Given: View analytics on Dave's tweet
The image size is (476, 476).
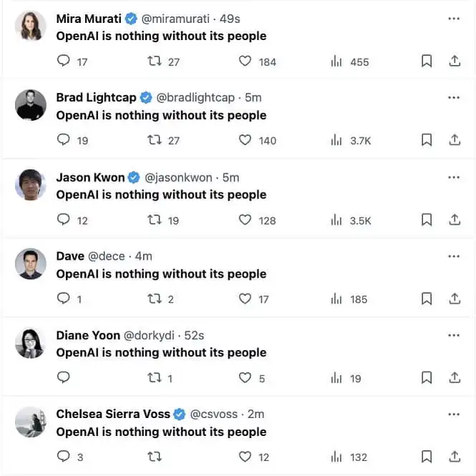Looking at the screenshot, I should (336, 299).
